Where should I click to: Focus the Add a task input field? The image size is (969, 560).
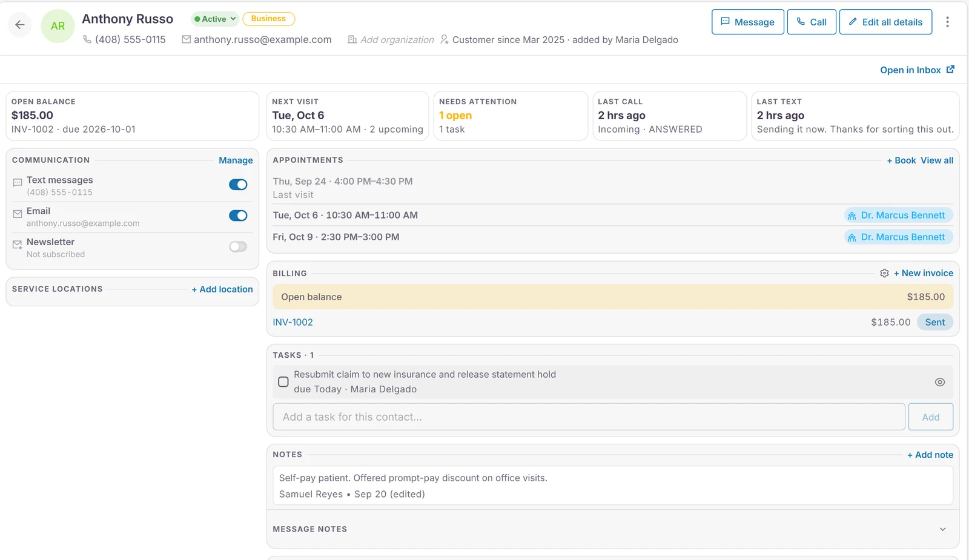pyautogui.click(x=589, y=417)
